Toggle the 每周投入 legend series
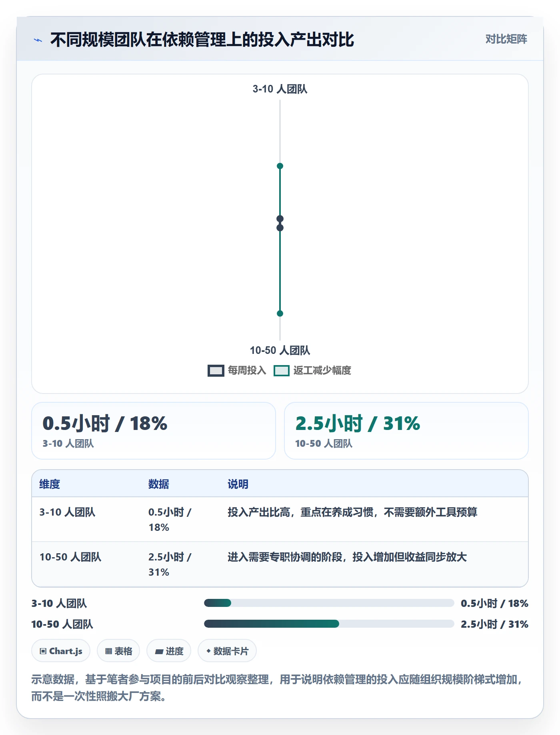 (x=237, y=371)
